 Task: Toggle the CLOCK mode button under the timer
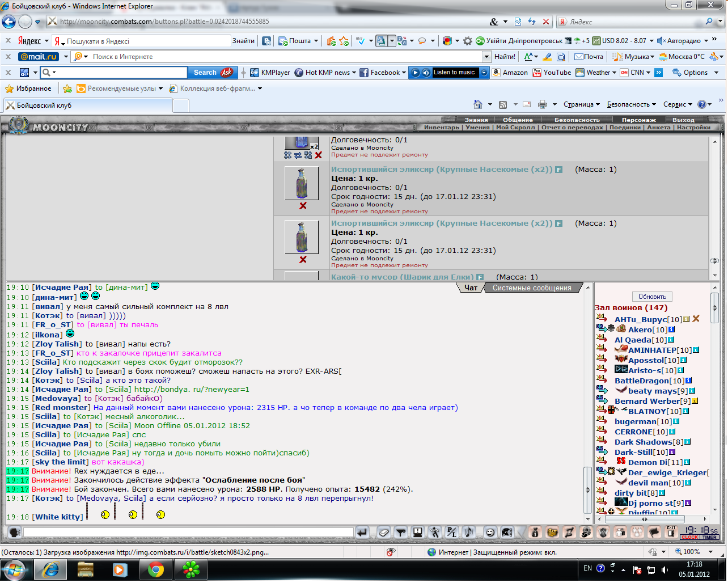[x=690, y=537]
